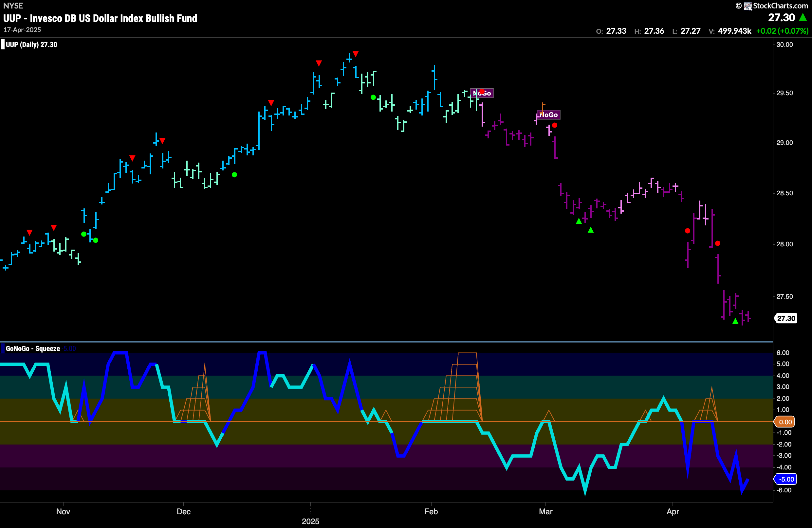Image resolution: width=812 pixels, height=528 pixels.
Task: Click the red down-triangle at the January peak
Action: pyautogui.click(x=356, y=54)
